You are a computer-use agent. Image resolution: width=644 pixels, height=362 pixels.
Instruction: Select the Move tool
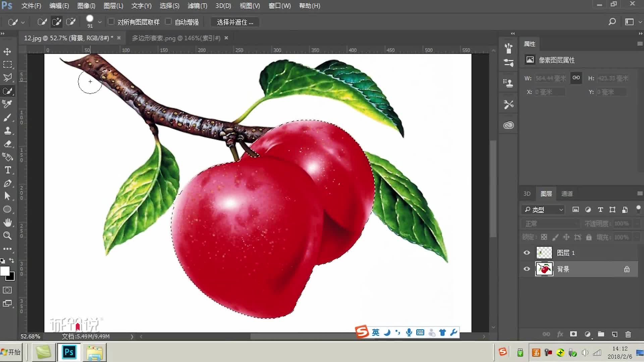coord(7,52)
